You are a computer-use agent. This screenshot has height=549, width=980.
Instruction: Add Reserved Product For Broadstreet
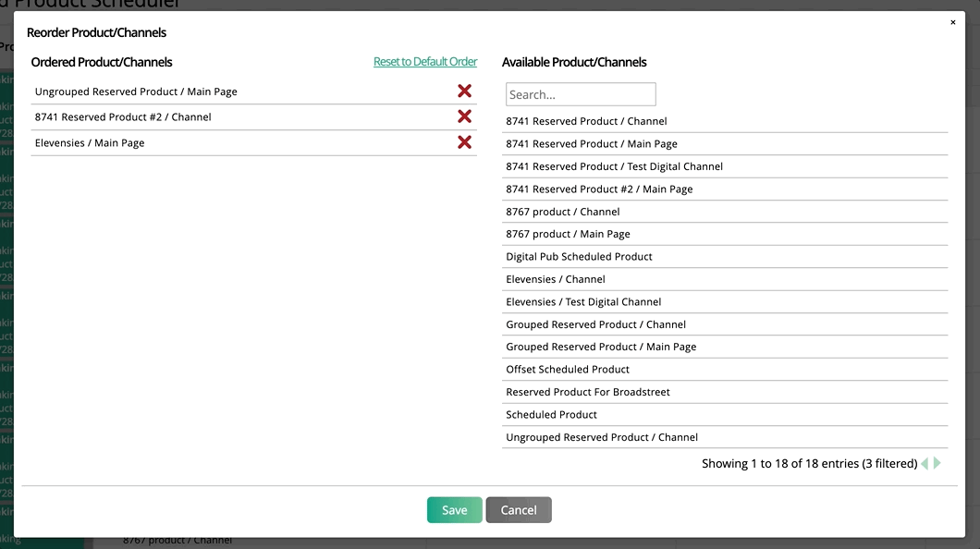click(x=588, y=392)
